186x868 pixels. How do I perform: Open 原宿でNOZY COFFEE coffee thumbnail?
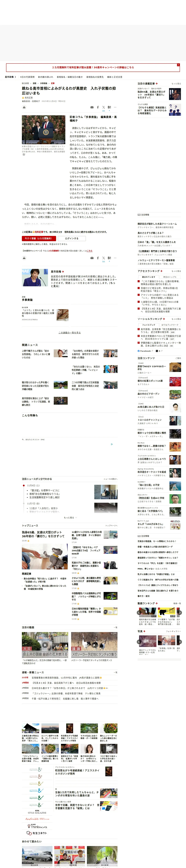pyautogui.click(x=175, y=367)
